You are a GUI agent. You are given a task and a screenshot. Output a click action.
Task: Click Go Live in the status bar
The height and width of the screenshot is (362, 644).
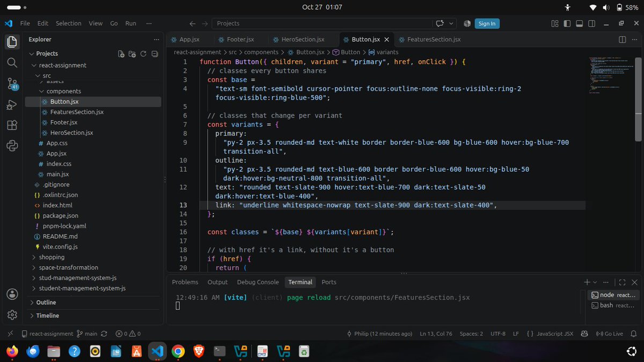pos(610,334)
